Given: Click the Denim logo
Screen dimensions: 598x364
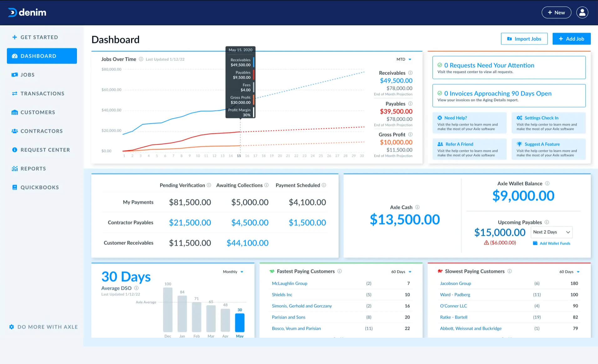Looking at the screenshot, I should click(27, 13).
